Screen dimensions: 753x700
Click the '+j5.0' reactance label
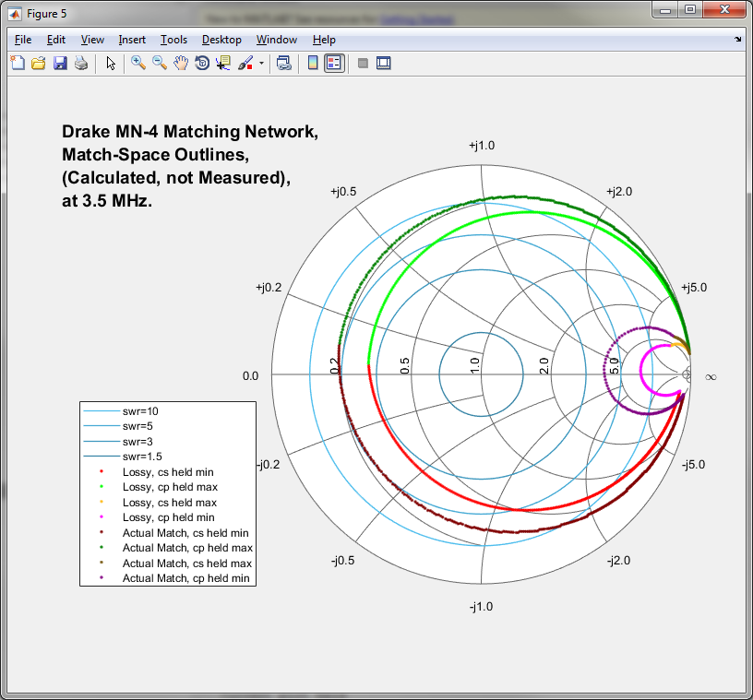[x=694, y=288]
